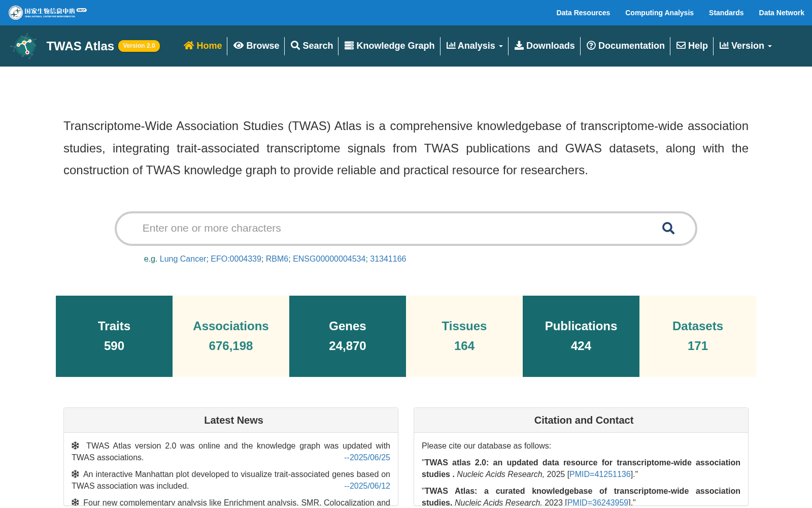
Task: Open Data Resources in the top bar
Action: (x=583, y=13)
